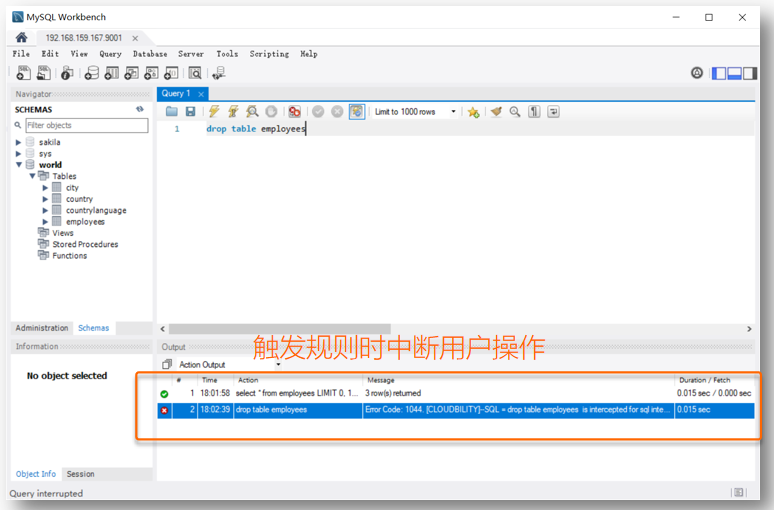This screenshot has height=510, width=774.
Task: Save the script with the floppy disk icon
Action: point(190,112)
